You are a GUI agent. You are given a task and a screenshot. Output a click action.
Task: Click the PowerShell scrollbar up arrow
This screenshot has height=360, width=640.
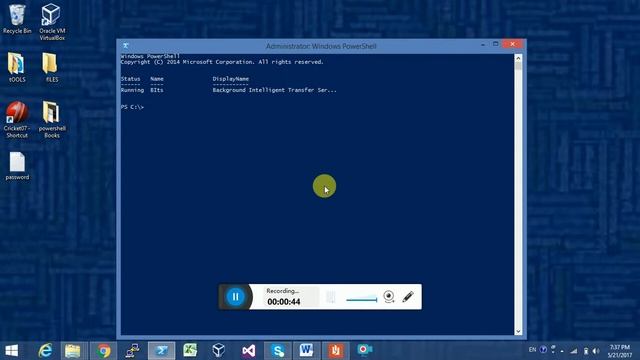(x=518, y=58)
